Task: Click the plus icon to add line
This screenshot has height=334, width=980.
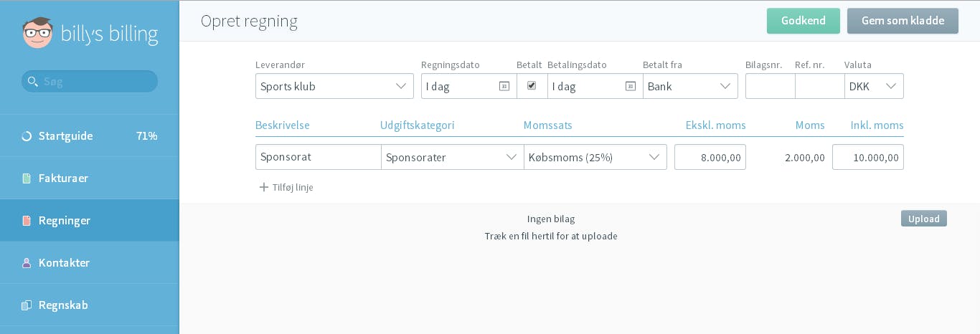Action: [263, 187]
